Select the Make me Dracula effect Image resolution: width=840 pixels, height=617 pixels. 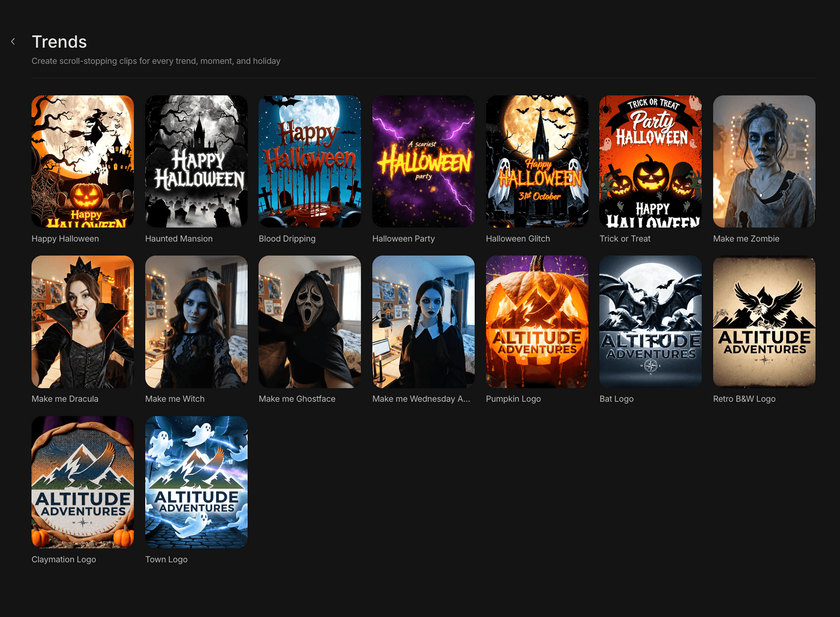[x=83, y=322]
